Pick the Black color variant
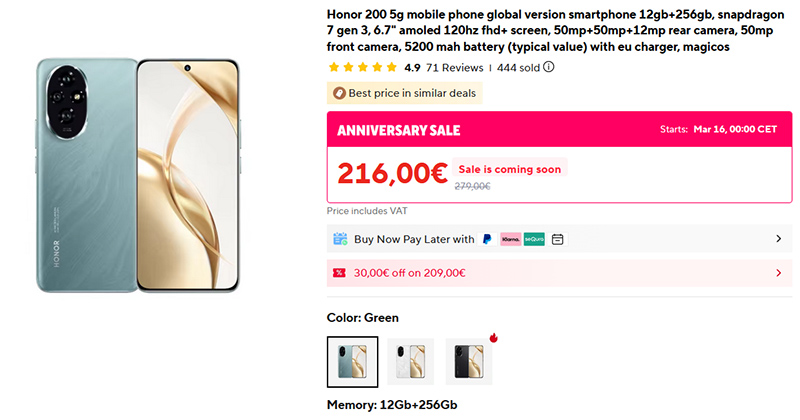This screenshot has width=800, height=420. 469,361
